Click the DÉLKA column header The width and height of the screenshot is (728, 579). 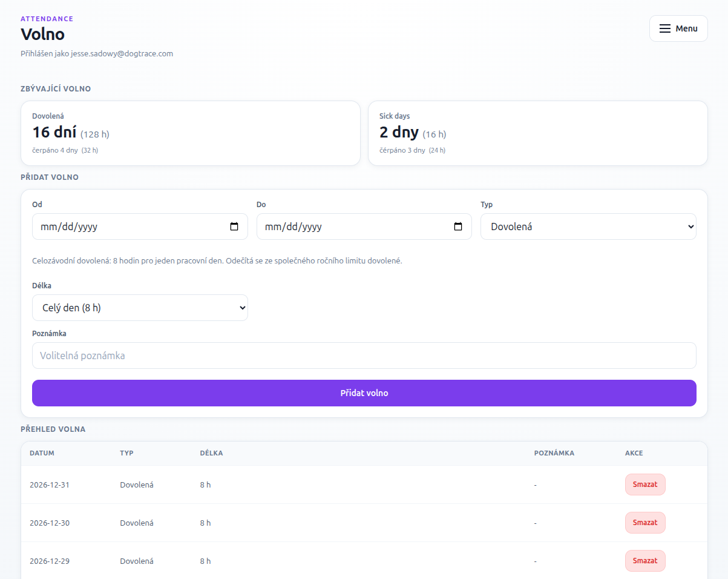pos(211,453)
